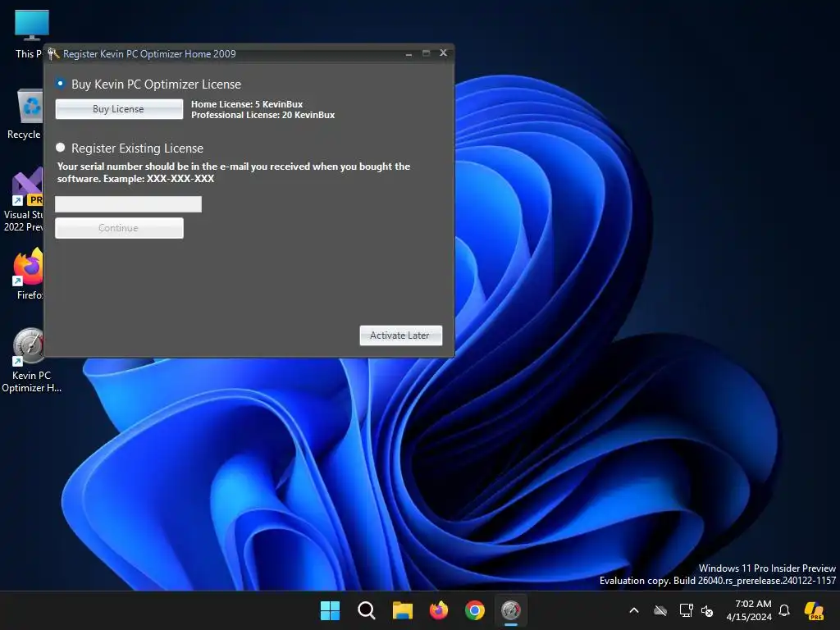
Task: Click the Home License price text
Action: tap(247, 104)
